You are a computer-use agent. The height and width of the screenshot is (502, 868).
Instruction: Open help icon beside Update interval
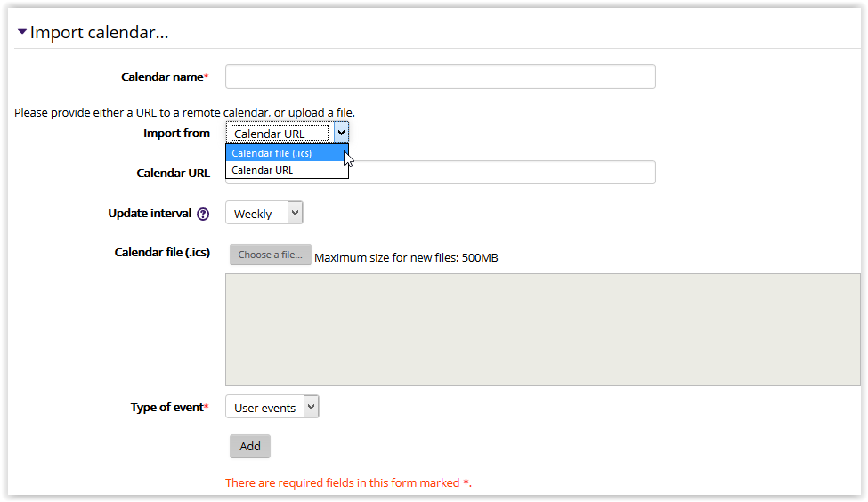[203, 214]
